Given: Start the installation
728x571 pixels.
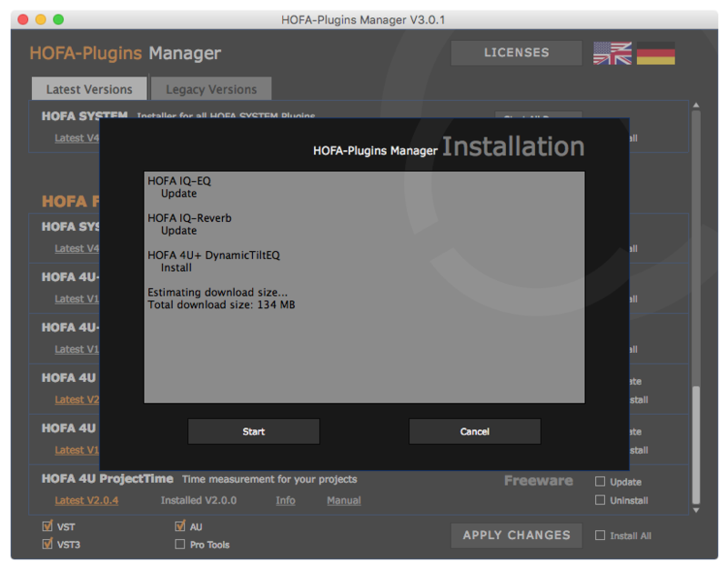Looking at the screenshot, I should (254, 431).
